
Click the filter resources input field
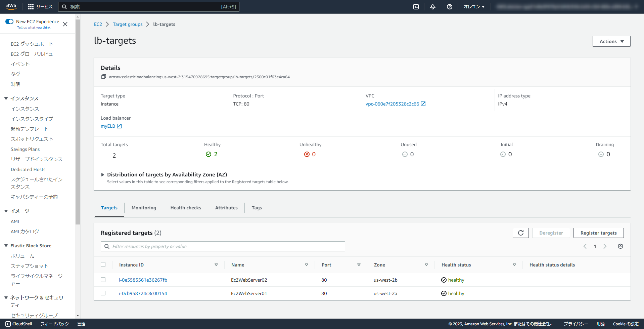223,246
